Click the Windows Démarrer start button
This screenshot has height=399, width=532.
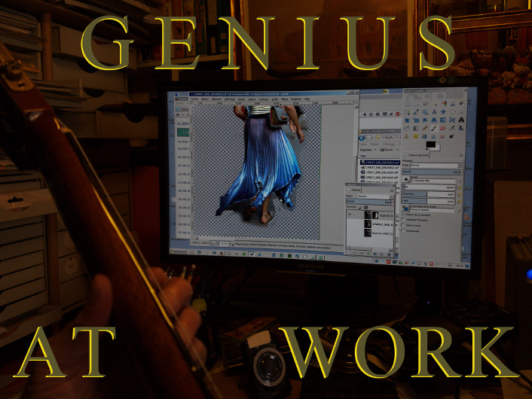click(x=178, y=251)
